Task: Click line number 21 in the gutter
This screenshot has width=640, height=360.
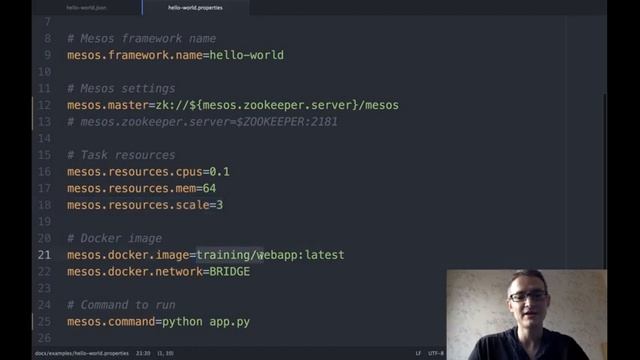Action: (x=44, y=255)
